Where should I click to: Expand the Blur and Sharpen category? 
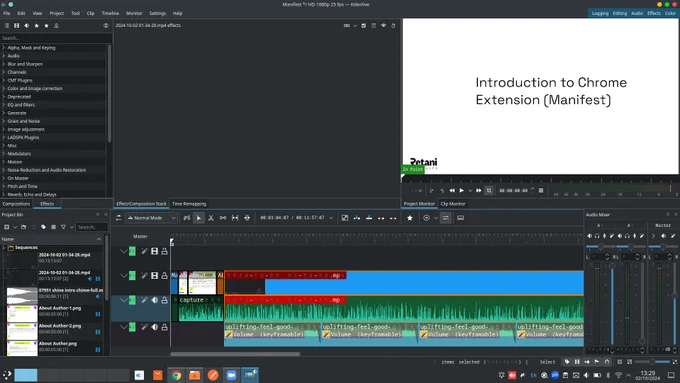click(3, 64)
